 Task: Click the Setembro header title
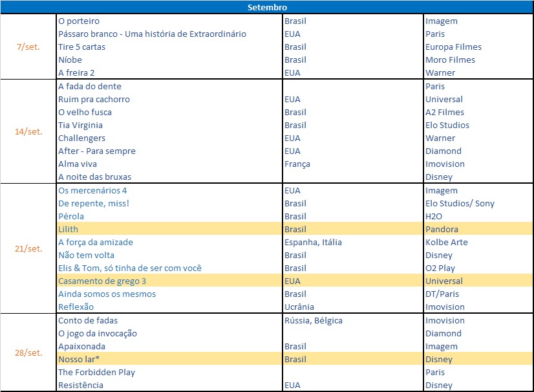click(267, 7)
